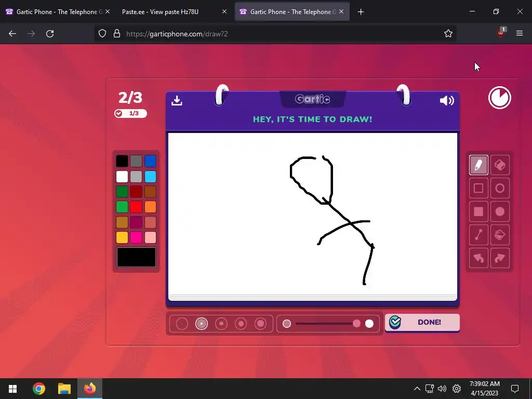Pick the dark red color swatch
Viewport: 532px width, 399px height.
point(136,192)
